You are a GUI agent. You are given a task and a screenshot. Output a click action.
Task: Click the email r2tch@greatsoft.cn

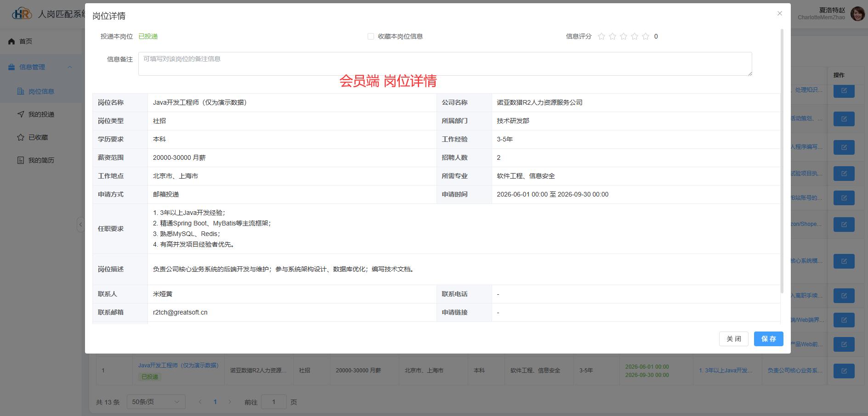[x=180, y=312]
